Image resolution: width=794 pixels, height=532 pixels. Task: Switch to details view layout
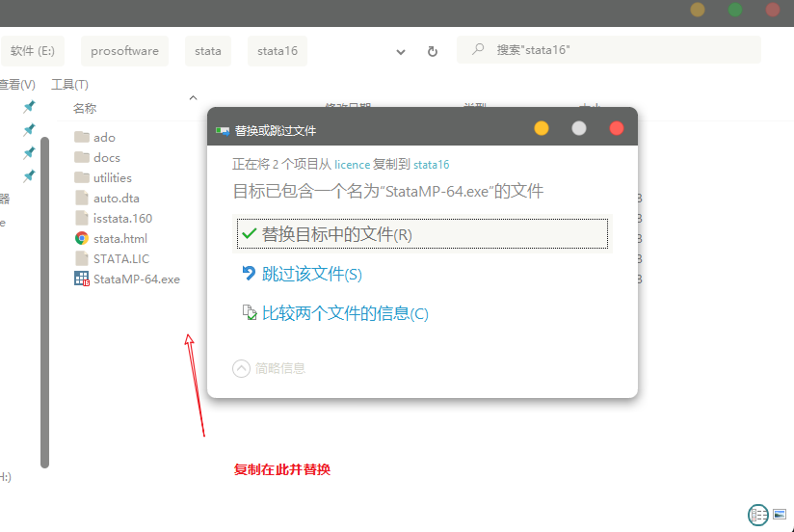[758, 516]
